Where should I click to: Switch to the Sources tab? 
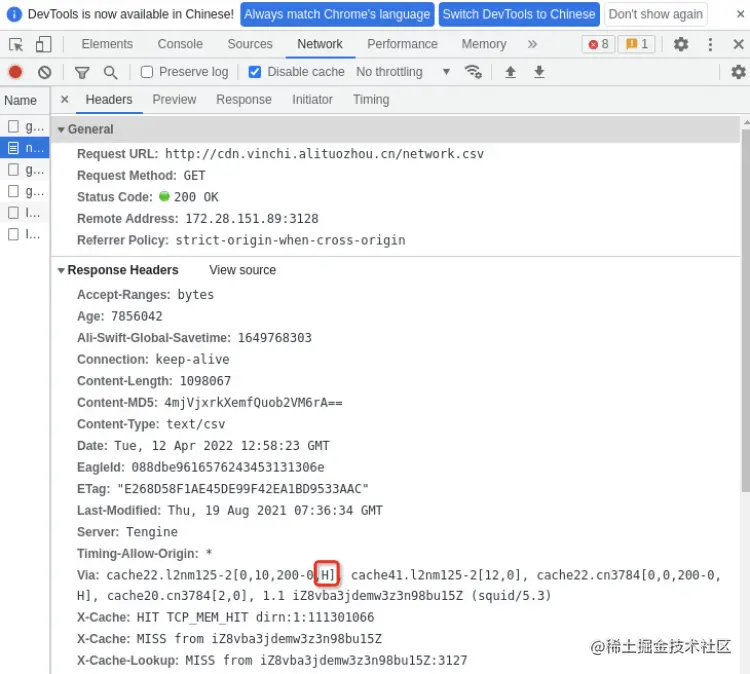pos(250,44)
